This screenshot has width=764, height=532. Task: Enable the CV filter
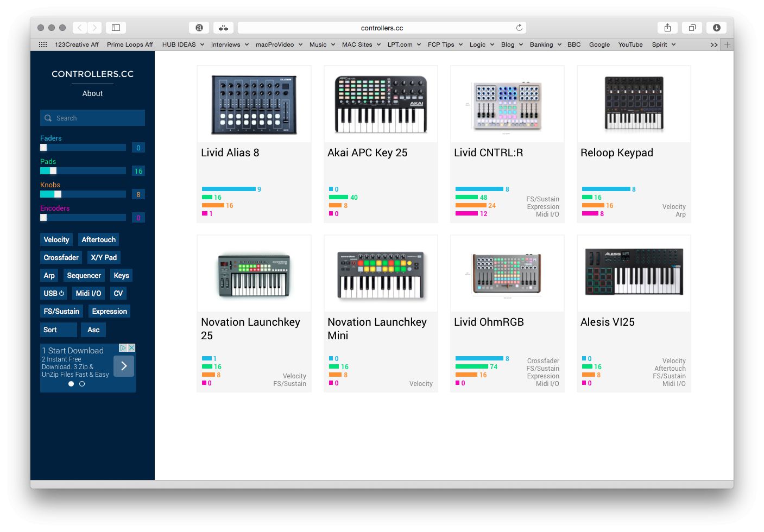[118, 293]
